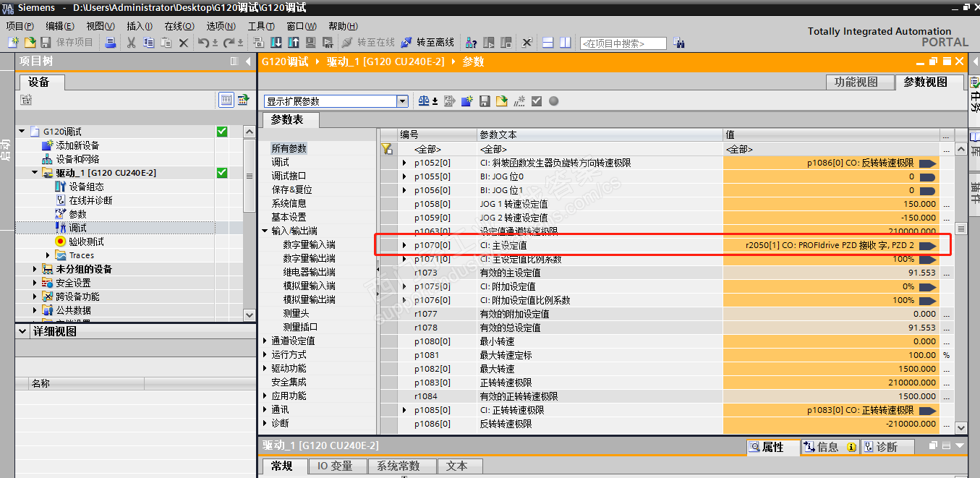Open the 显示扩展参数 dropdown
This screenshot has width=980, height=478.
pos(403,101)
